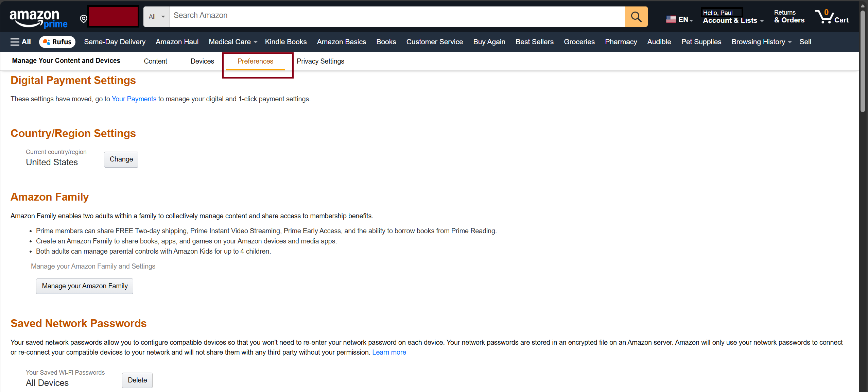Open the shopping cart icon
The width and height of the screenshot is (868, 392).
[x=831, y=17]
